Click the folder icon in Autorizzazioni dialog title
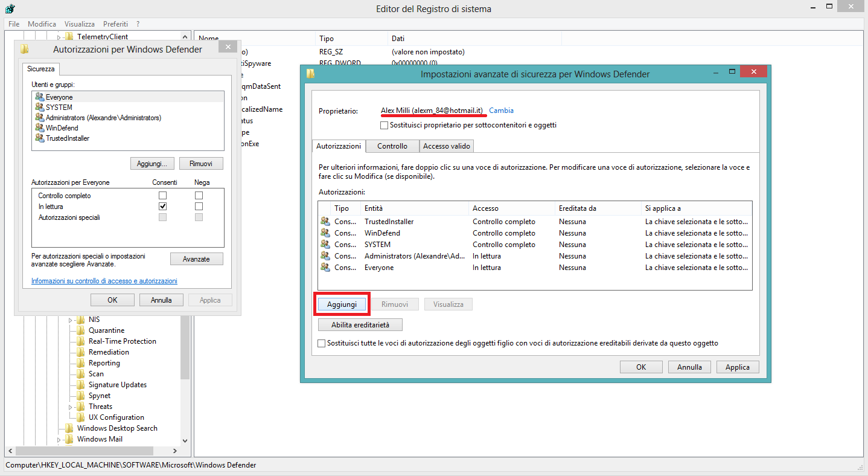868x476 pixels. click(24, 49)
